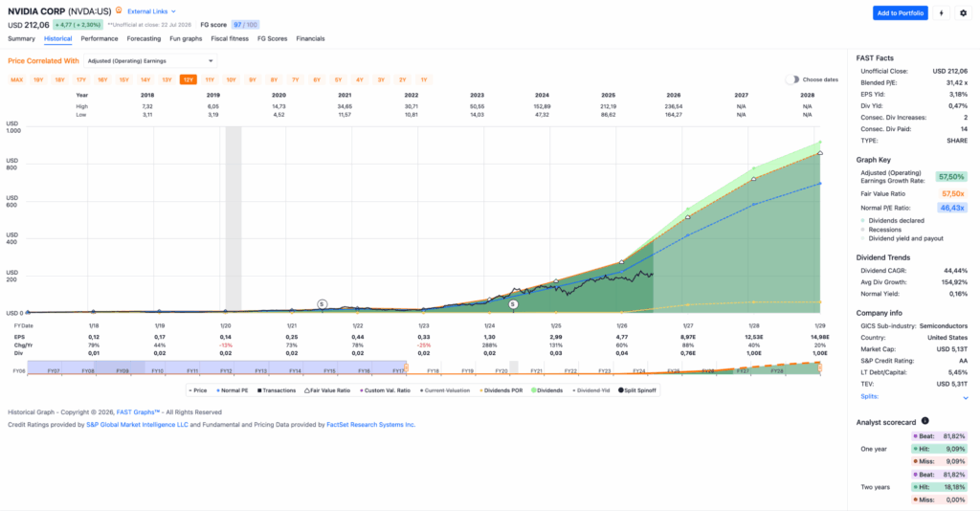Click the lightning bolt icon button
Viewport: 980px width, 511px height.
pos(941,13)
